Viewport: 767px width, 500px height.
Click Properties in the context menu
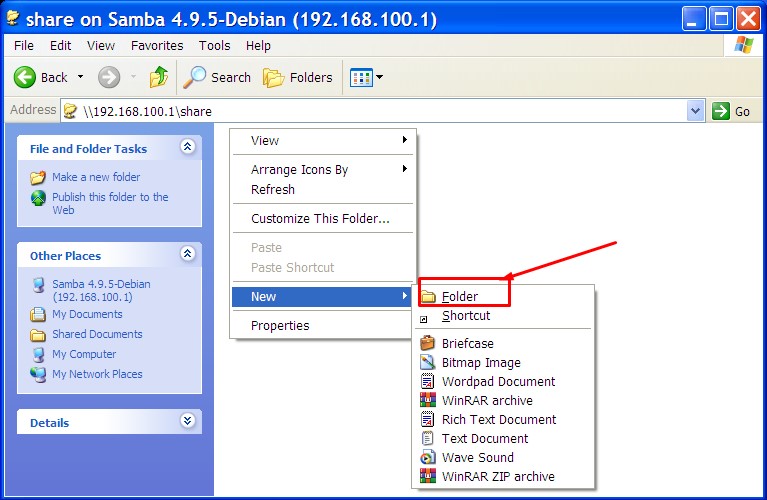point(280,325)
